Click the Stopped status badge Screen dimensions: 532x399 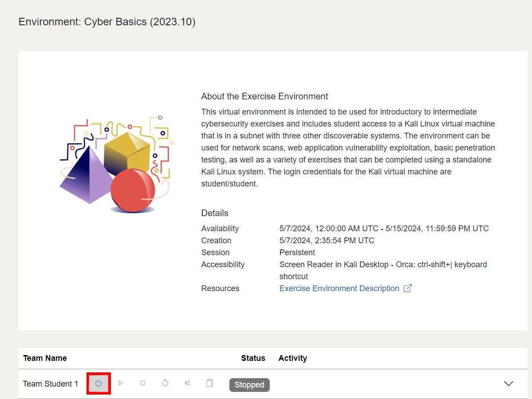coord(249,385)
